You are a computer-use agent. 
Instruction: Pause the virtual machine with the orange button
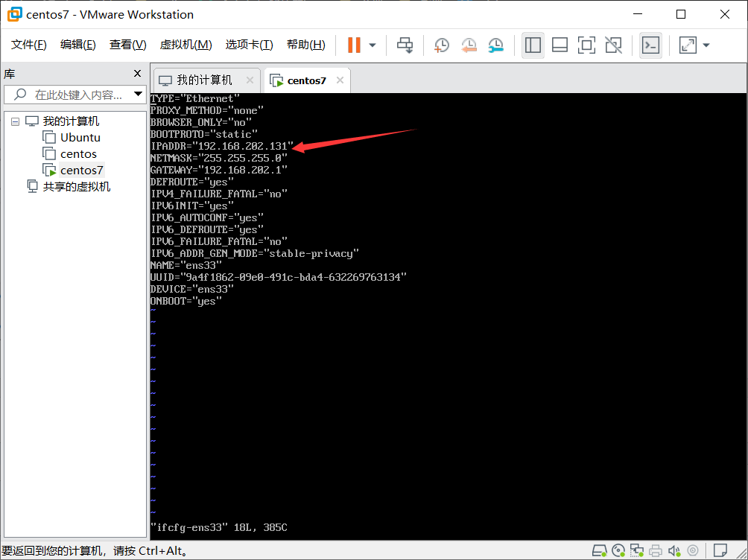[x=354, y=45]
